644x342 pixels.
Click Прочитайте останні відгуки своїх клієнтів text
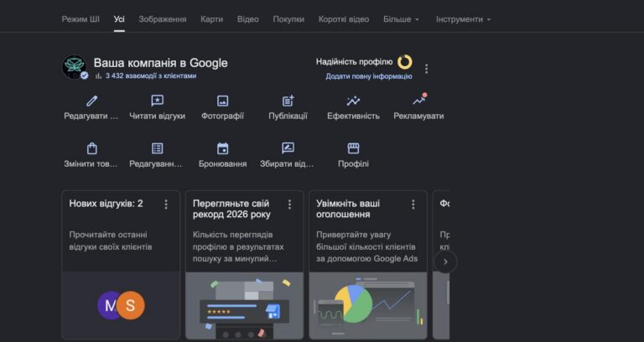111,241
